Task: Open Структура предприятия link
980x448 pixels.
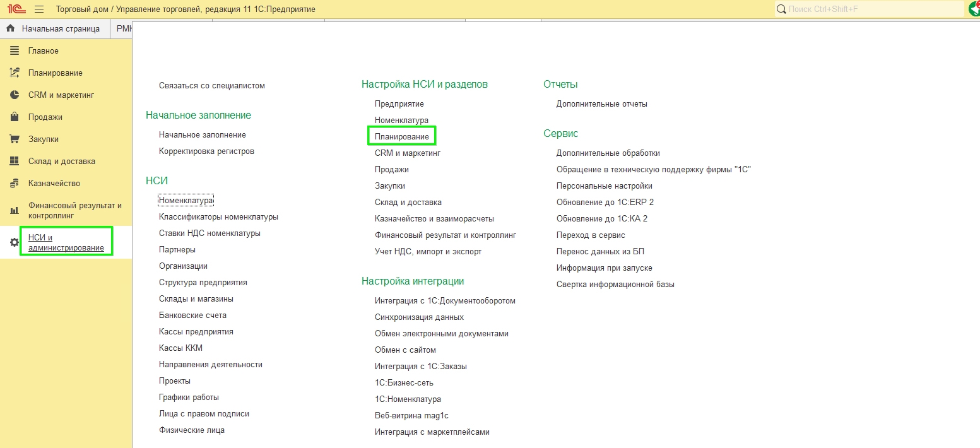Action: 203,282
